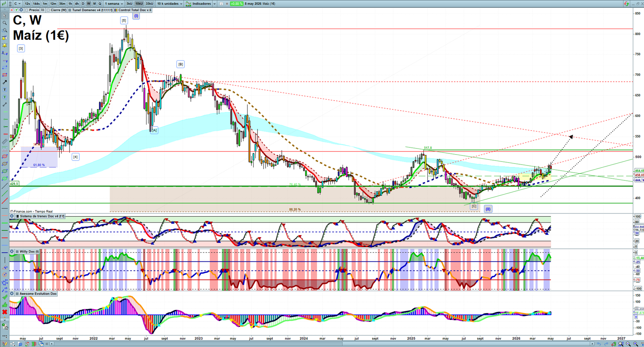Select the black arrow drawing tool
Image resolution: width=644 pixels, height=347 pixels.
coord(5,82)
